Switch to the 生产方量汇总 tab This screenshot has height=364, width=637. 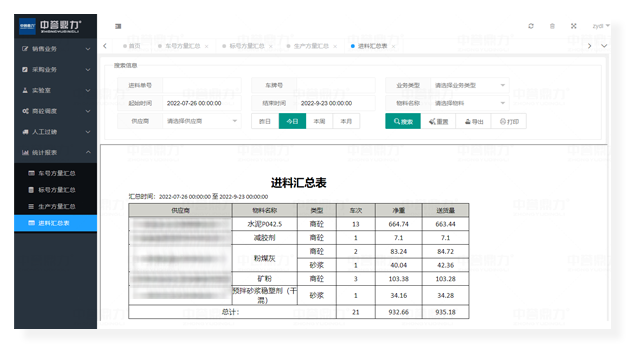tap(311, 46)
